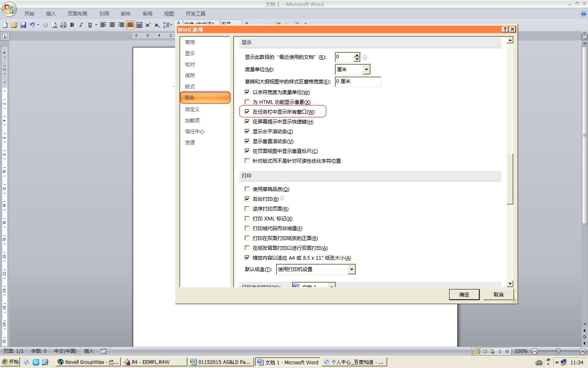Click the help button in Word Options title bar
This screenshot has height=368, width=588.
(505, 29)
